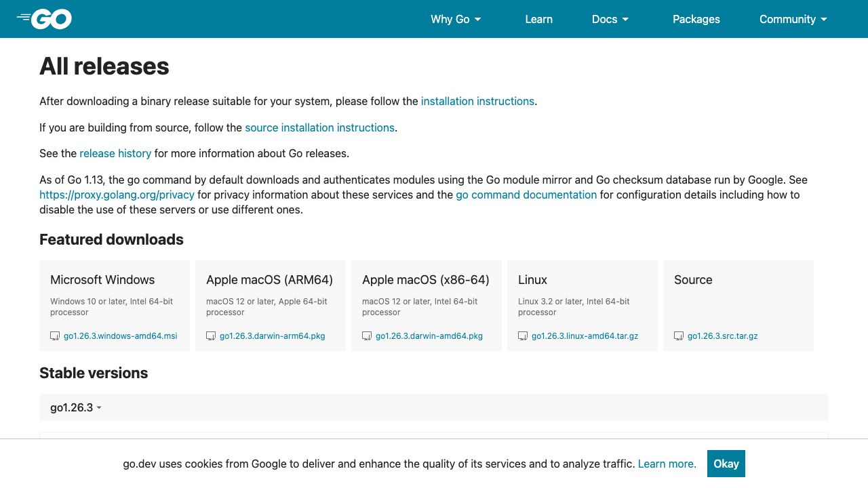Screen dimensions: 868x488
Task: Click Learn more in cookie notice
Action: 667,464
